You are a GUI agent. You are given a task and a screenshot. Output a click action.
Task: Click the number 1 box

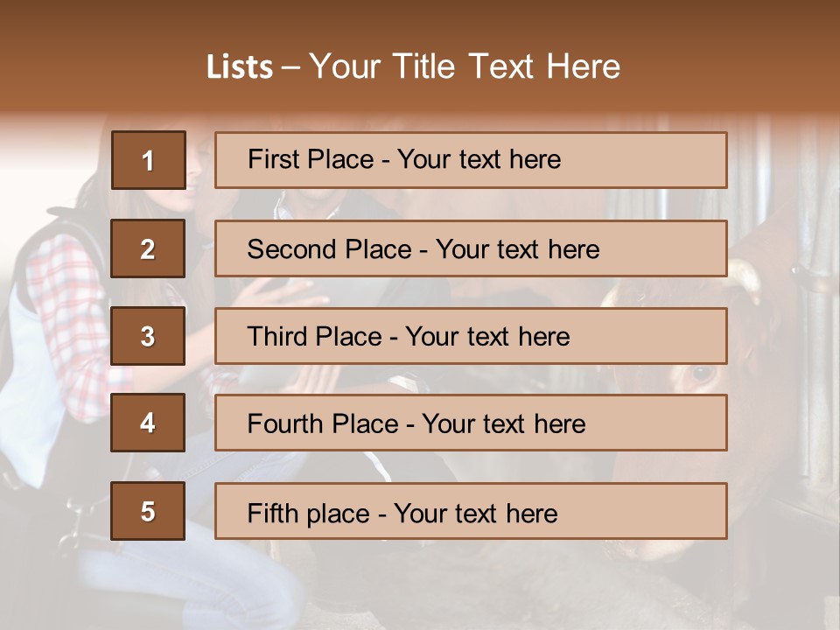pyautogui.click(x=148, y=160)
